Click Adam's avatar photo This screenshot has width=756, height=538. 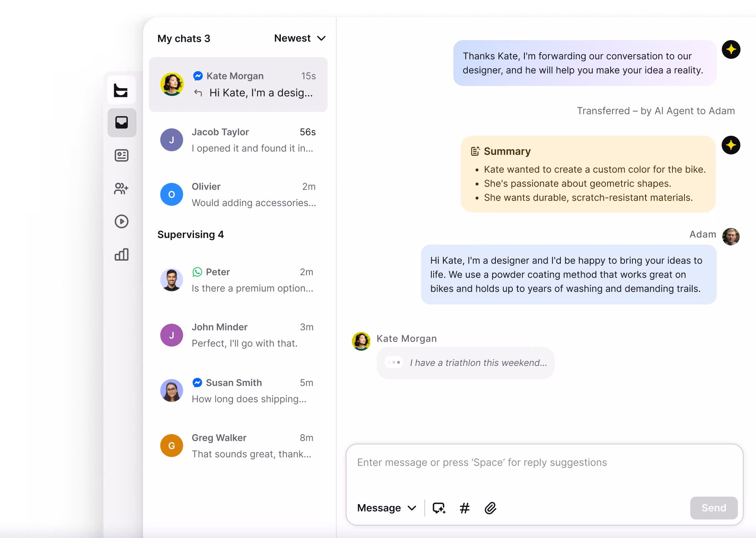[731, 237]
